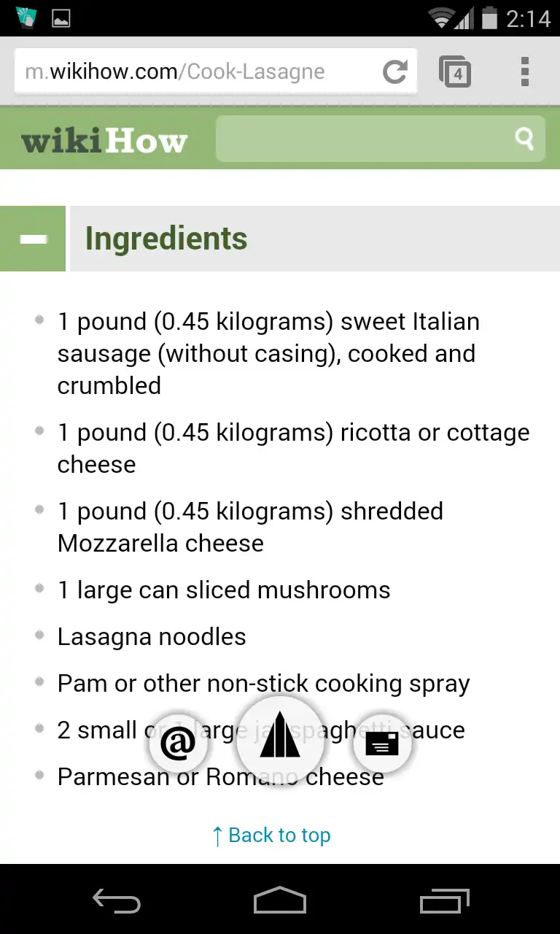This screenshot has height=934, width=560.
Task: Open the recent apps overview
Action: (445, 900)
